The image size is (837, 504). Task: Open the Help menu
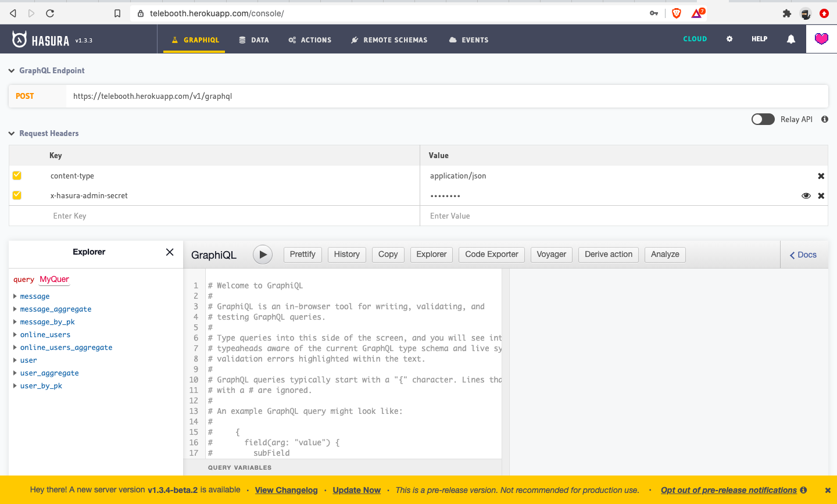click(759, 39)
